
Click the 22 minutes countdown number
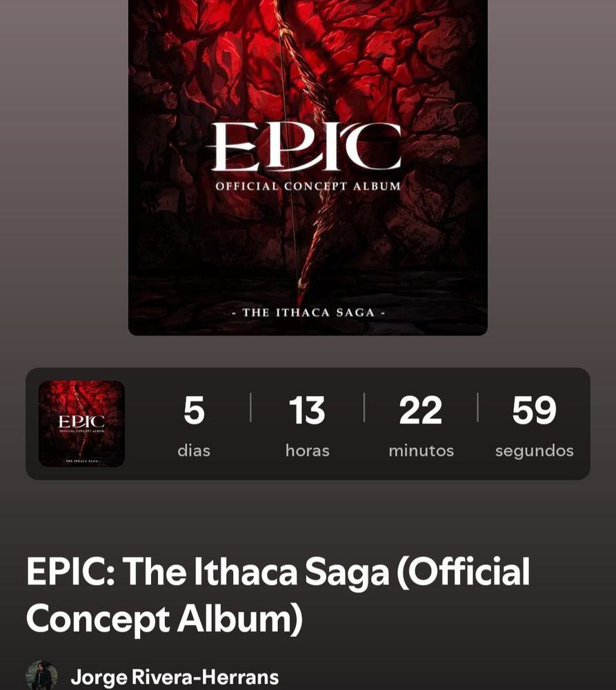click(421, 410)
